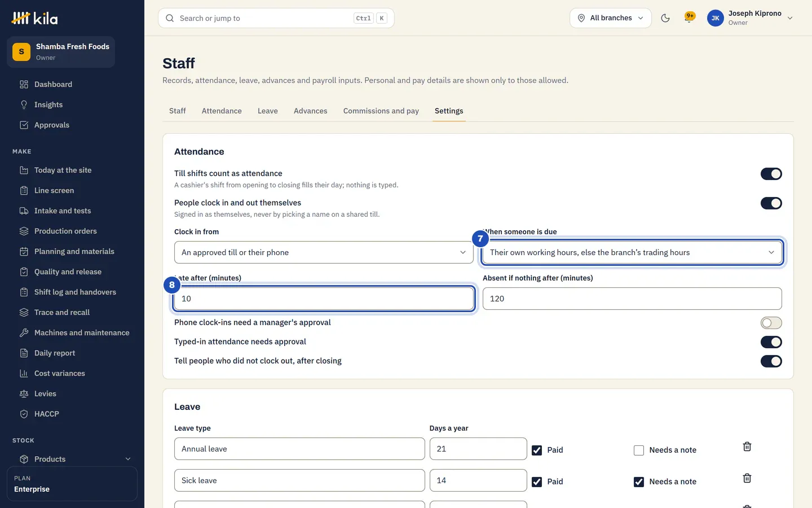This screenshot has height=508, width=812.
Task: Click the Intake and tests truck icon
Action: (24, 211)
